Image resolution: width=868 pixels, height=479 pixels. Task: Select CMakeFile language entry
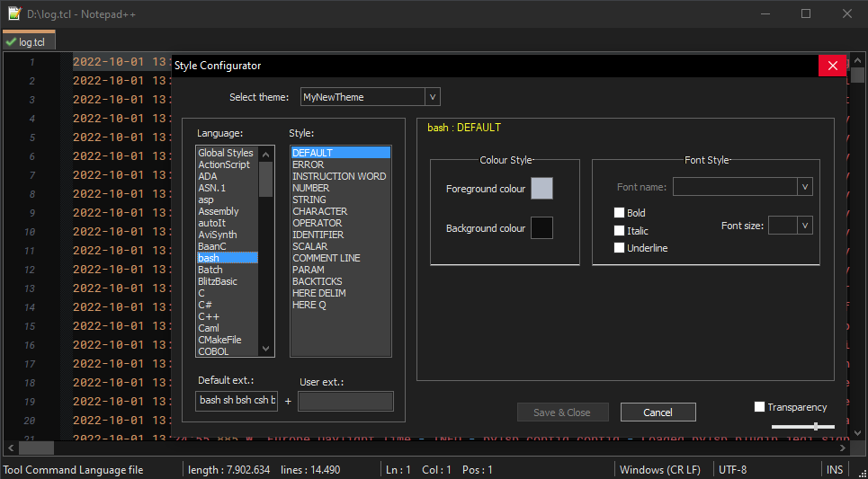pos(226,340)
